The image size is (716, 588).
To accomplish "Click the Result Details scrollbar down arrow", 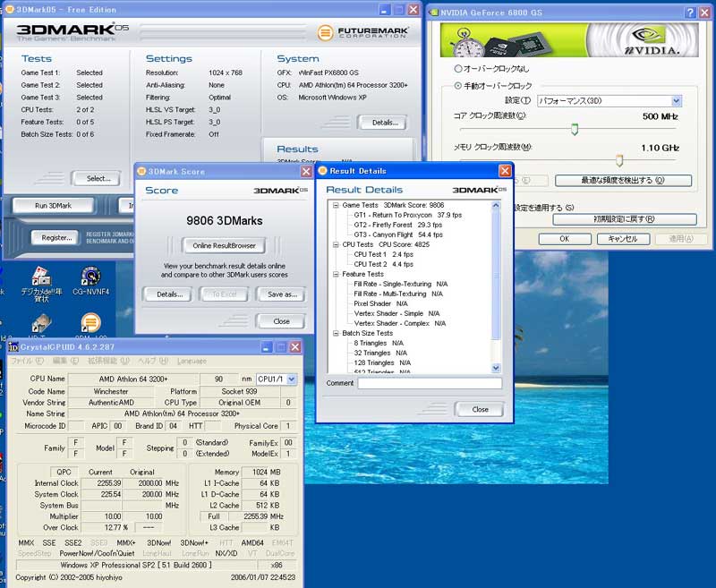I will [496, 368].
